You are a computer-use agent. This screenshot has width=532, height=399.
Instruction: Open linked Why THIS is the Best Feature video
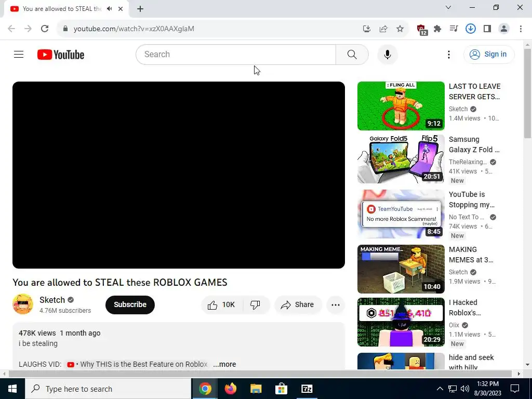(x=137, y=364)
